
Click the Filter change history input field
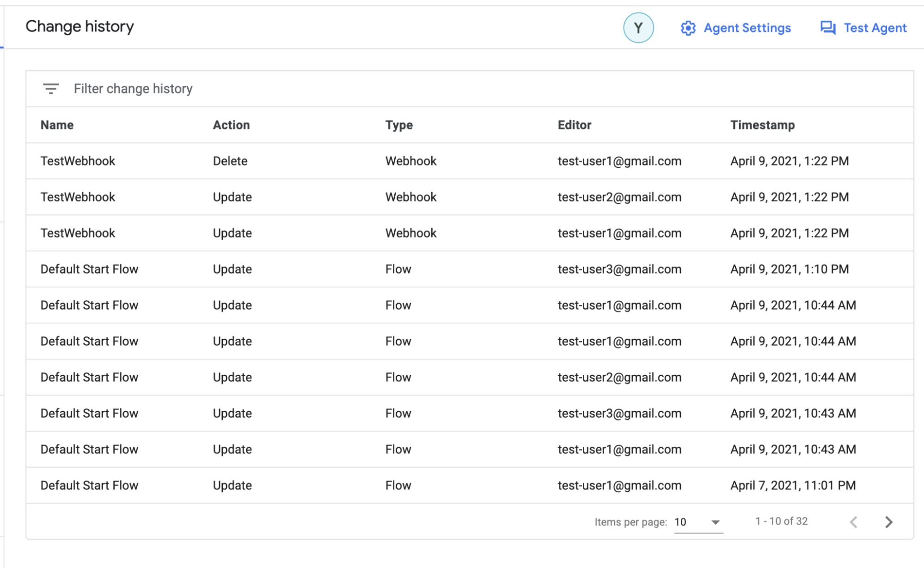[x=133, y=88]
